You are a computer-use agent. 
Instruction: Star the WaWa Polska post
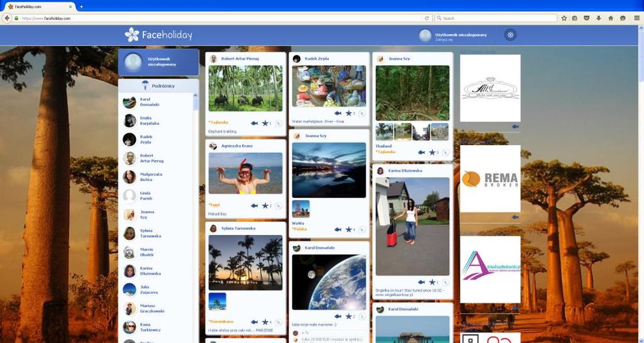coord(348,229)
